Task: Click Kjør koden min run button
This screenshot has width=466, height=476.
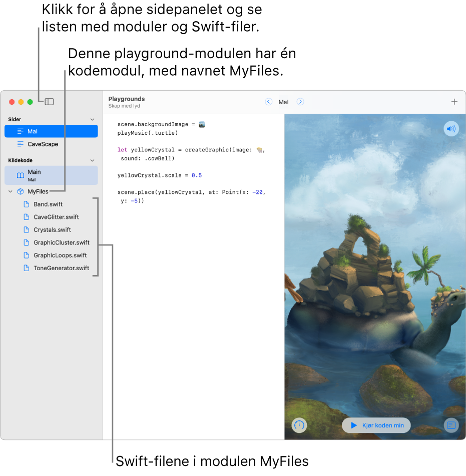Action: [376, 425]
